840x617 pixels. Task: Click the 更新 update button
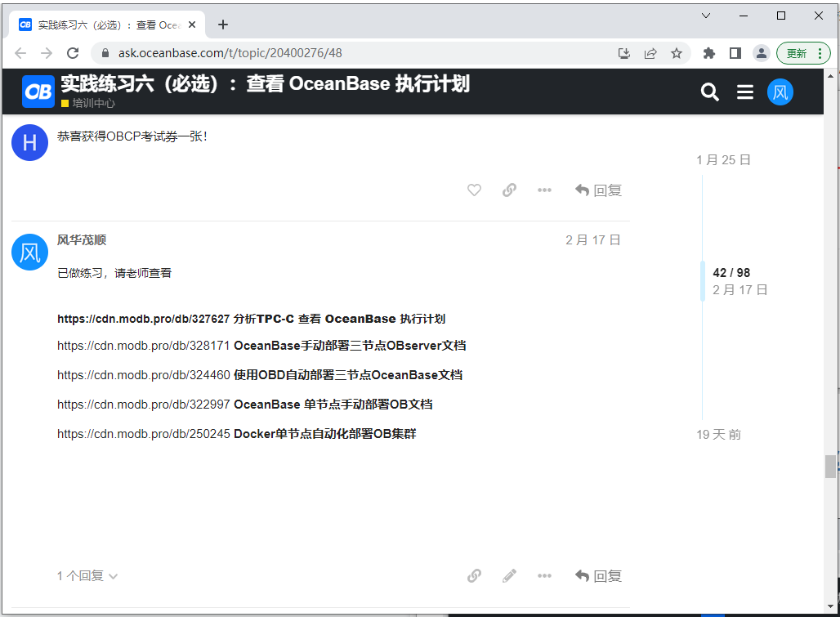[803, 53]
